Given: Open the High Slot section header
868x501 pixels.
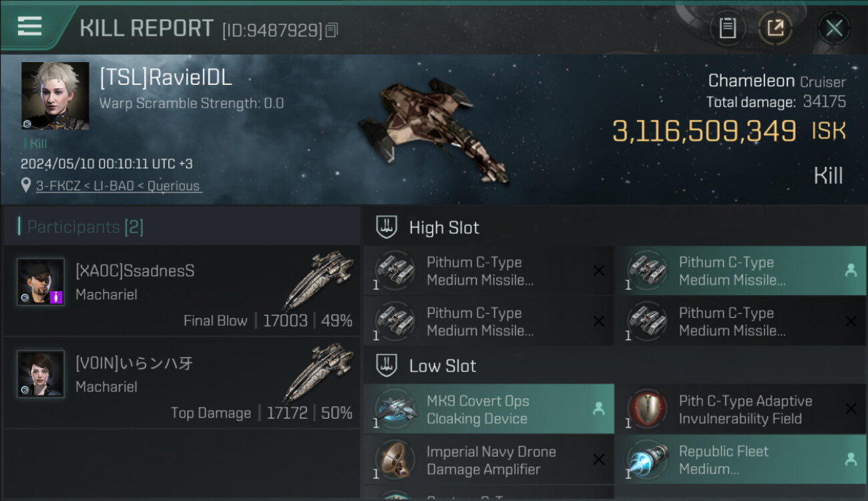Looking at the screenshot, I should click(x=615, y=228).
